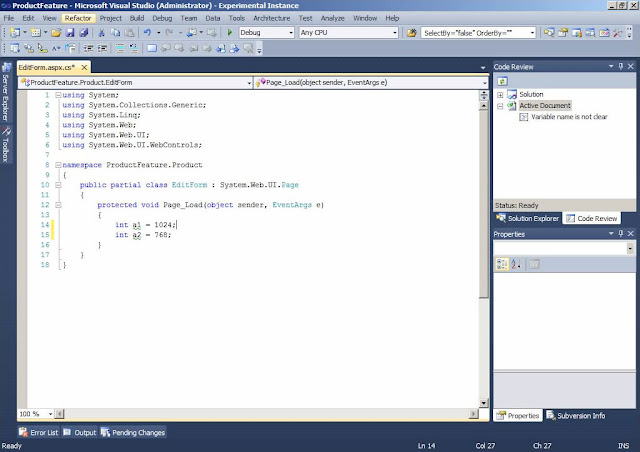Save the current file with Save icon
The image size is (640, 452).
point(70,33)
